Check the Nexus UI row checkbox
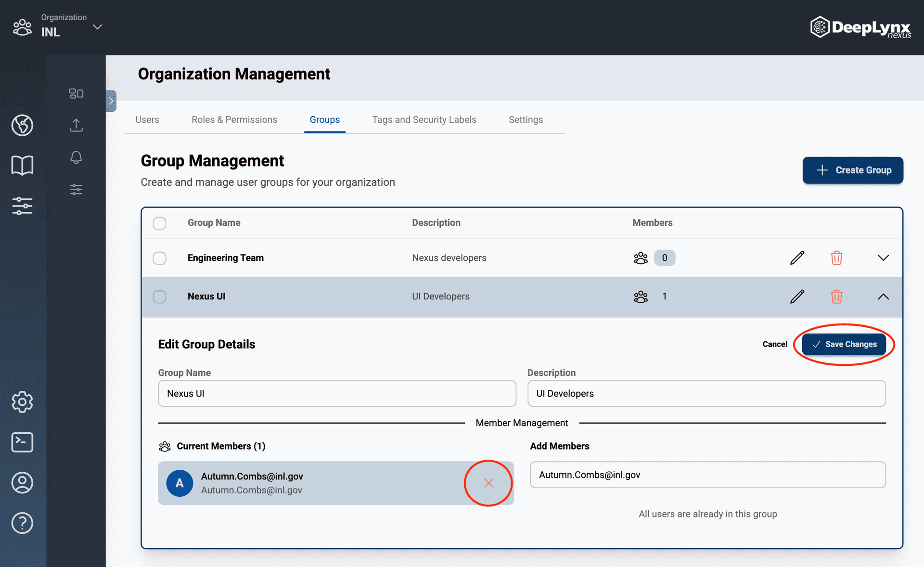The width and height of the screenshot is (924, 567). pos(159,296)
